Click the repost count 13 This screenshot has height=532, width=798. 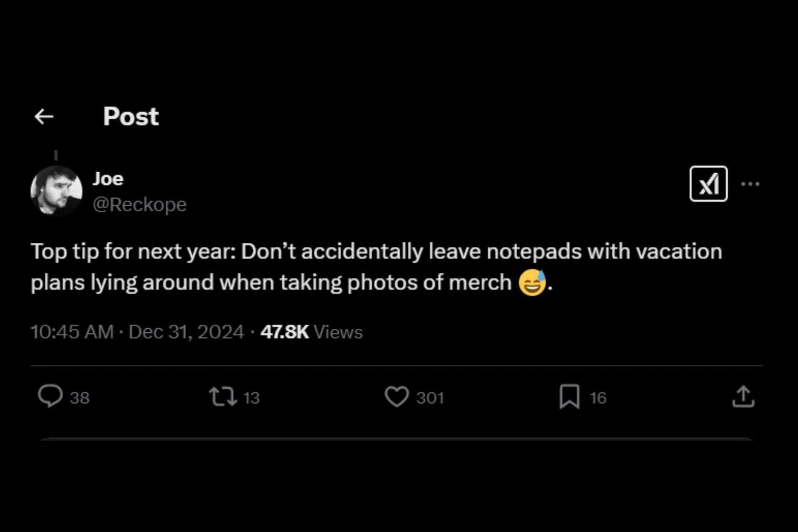pyautogui.click(x=251, y=398)
